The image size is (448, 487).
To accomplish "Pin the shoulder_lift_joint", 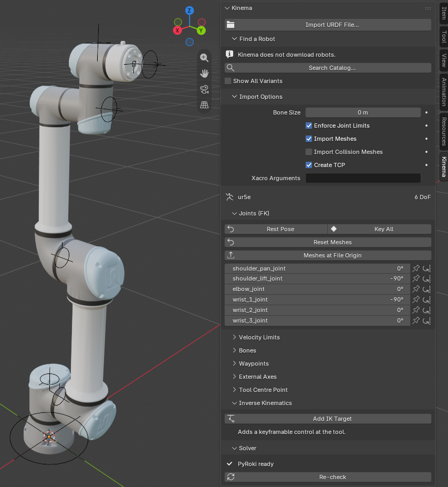I will (416, 278).
